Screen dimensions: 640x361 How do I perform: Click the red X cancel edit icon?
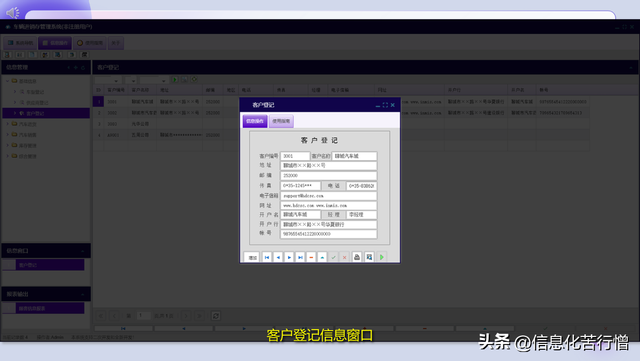(x=344, y=257)
